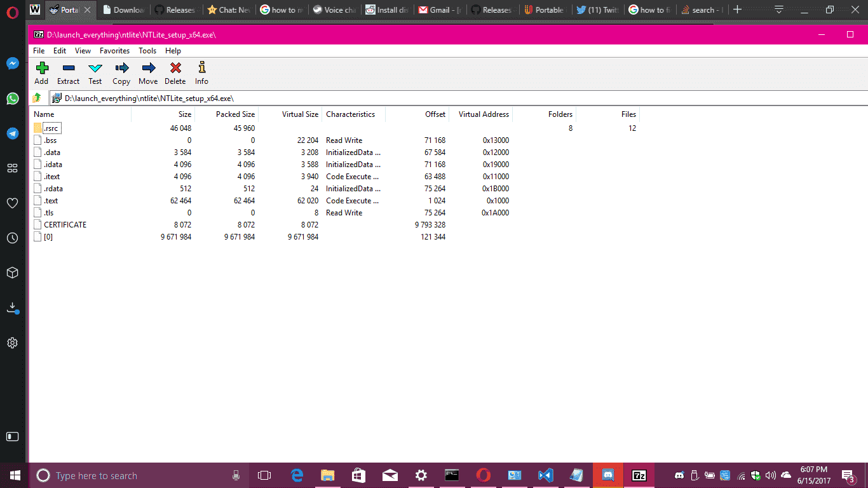
Task: Sort by the Characteristics column header
Action: tap(353, 114)
